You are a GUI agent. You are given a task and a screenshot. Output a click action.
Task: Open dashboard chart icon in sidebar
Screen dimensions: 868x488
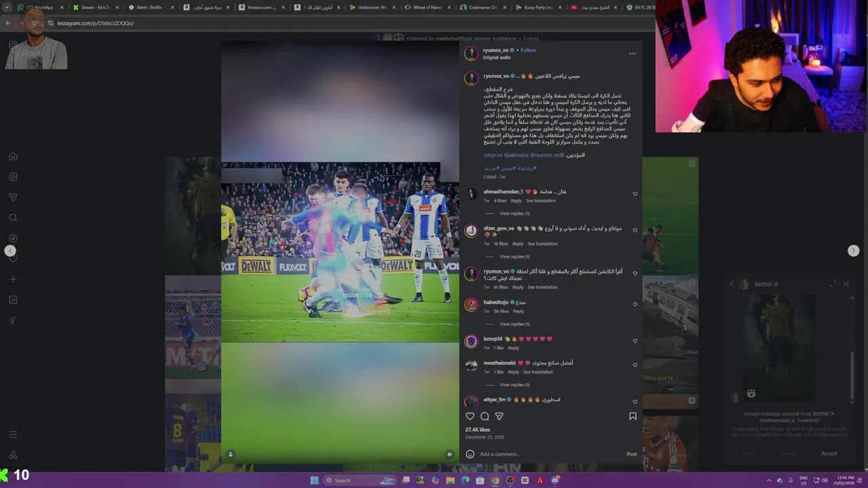click(x=13, y=300)
